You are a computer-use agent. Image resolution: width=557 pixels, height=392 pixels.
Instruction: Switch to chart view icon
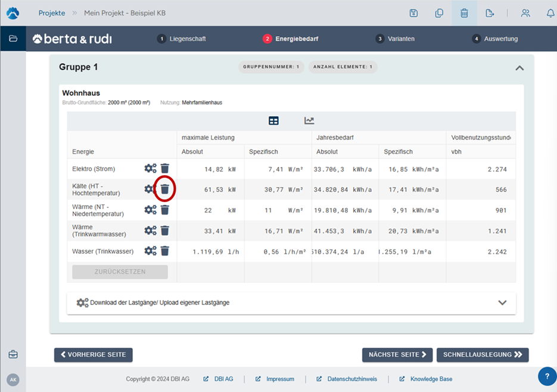click(309, 121)
